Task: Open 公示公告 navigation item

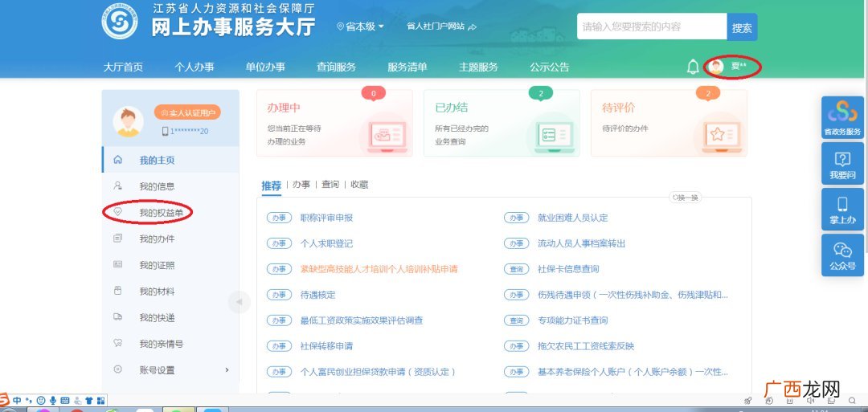Action: (x=549, y=67)
